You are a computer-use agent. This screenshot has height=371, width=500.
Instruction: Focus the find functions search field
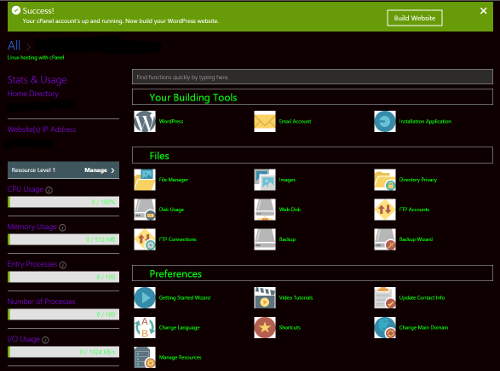pos(312,77)
